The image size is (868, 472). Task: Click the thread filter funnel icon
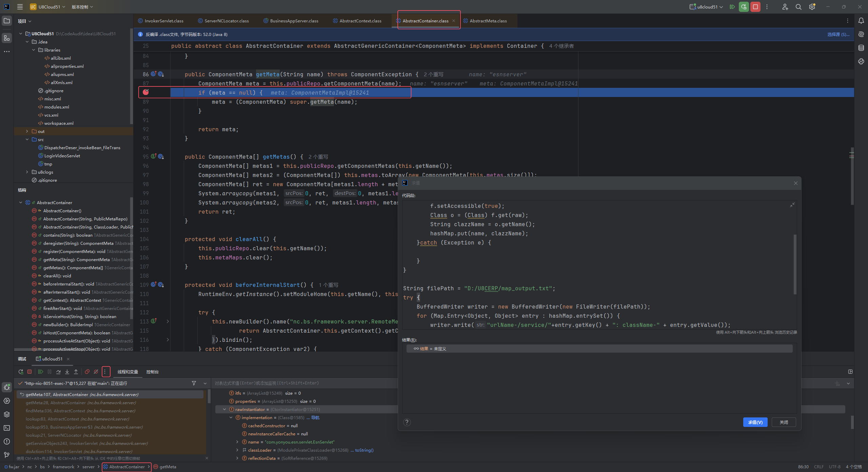tap(194, 383)
